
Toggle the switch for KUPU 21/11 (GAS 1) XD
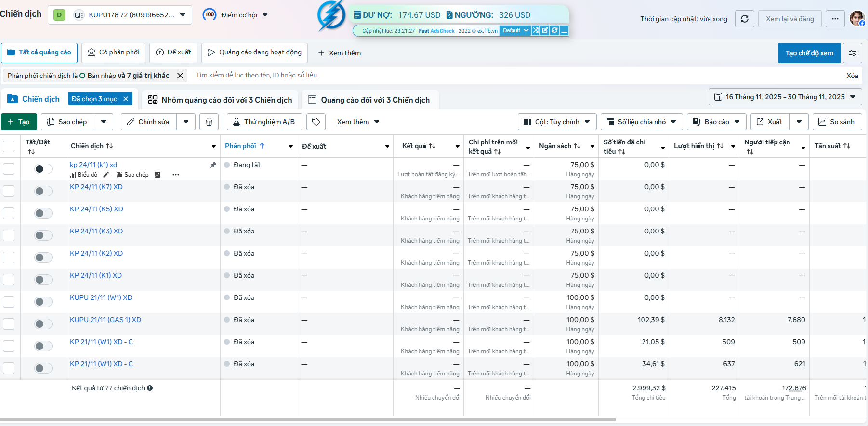(43, 324)
